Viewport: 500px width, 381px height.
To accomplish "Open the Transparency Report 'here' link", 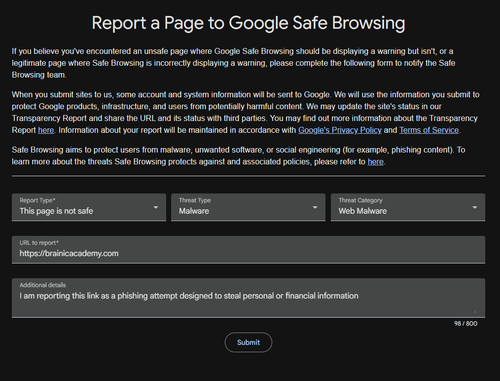I will [x=46, y=130].
